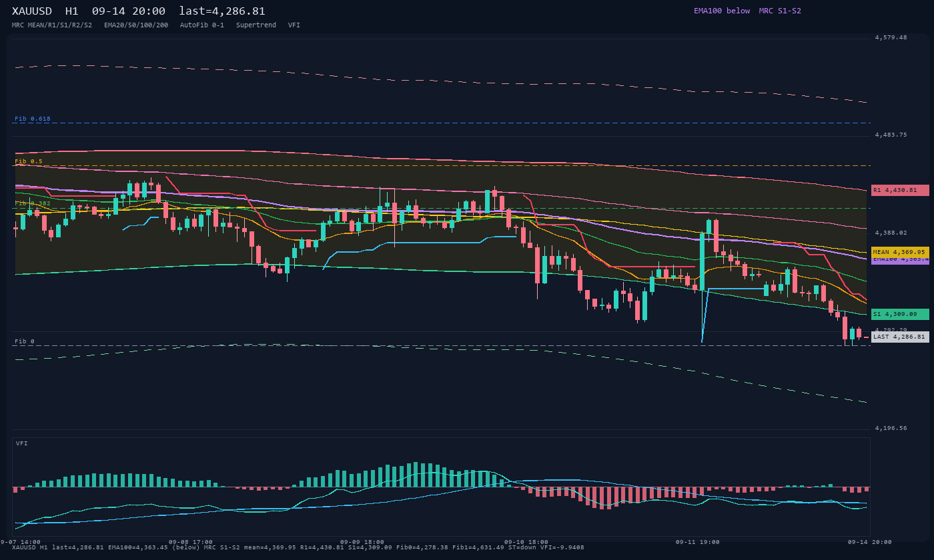Click the 'Fib 0.618' level label
This screenshot has height=560, width=934.
coord(33,119)
